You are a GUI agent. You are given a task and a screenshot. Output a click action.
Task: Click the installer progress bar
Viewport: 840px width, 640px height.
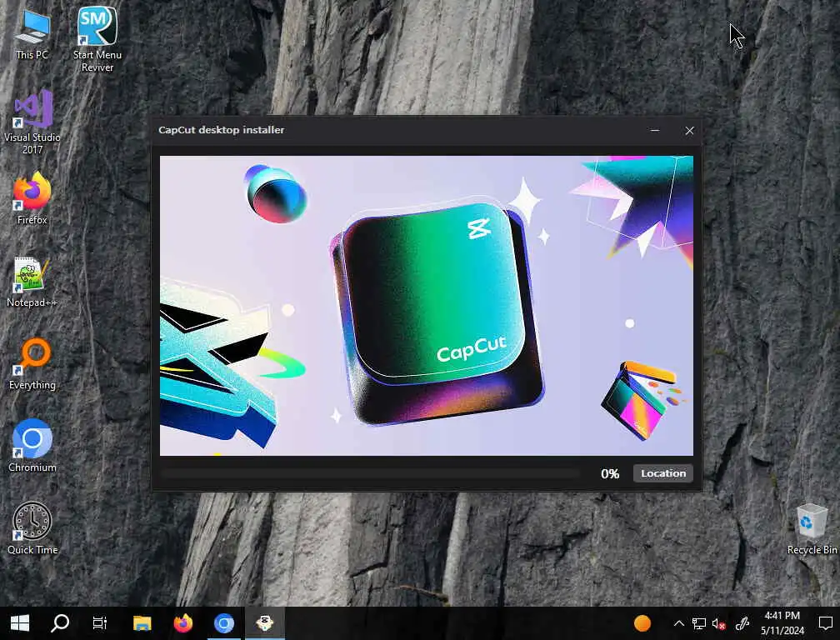370,473
